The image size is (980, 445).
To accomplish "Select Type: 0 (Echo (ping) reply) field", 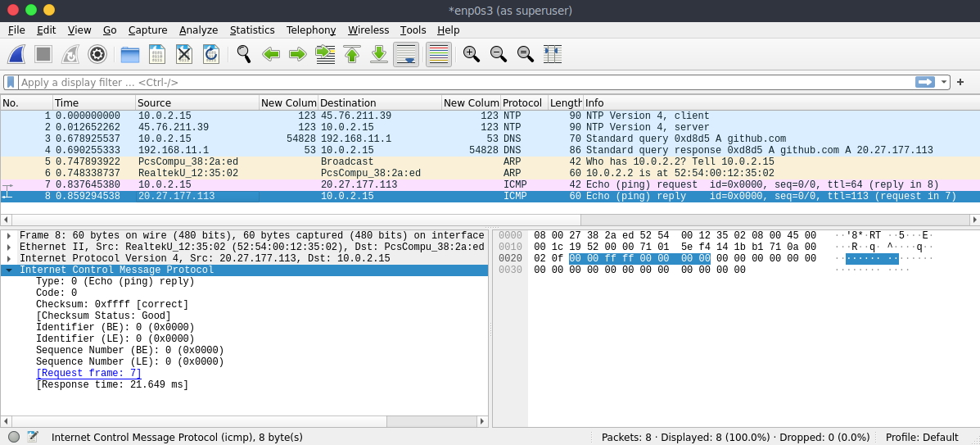I will coord(115,281).
